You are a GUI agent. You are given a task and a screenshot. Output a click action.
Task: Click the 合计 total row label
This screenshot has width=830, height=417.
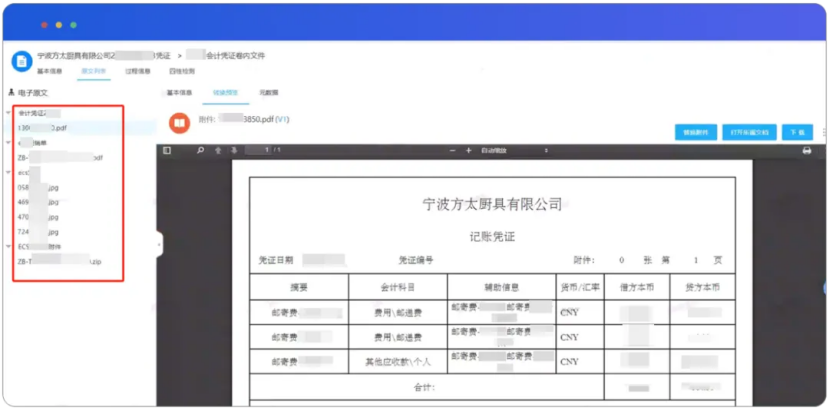[x=424, y=388]
